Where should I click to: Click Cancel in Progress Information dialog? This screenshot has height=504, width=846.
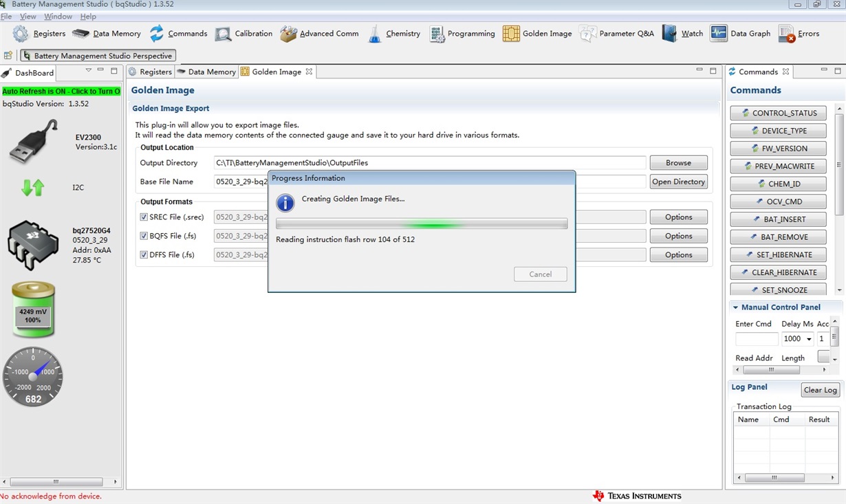pyautogui.click(x=540, y=274)
